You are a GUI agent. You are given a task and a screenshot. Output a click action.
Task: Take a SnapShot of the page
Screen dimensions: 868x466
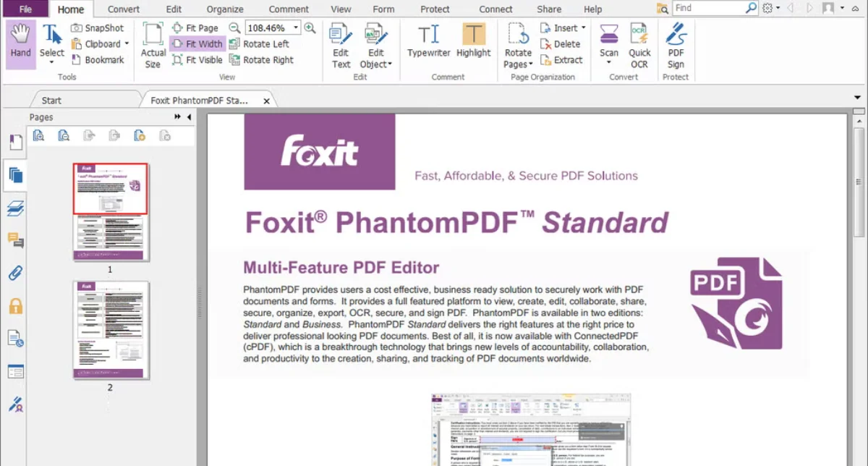coord(98,27)
